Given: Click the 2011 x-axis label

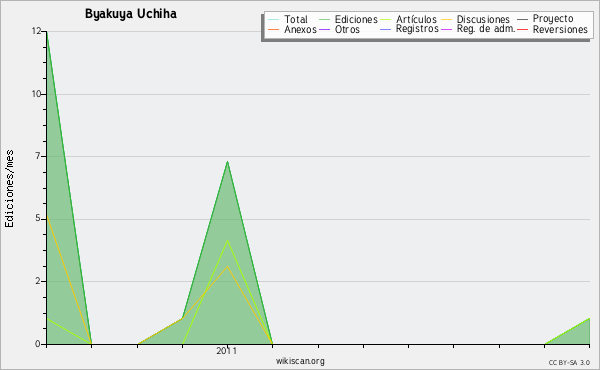Looking at the screenshot, I should click(227, 351).
